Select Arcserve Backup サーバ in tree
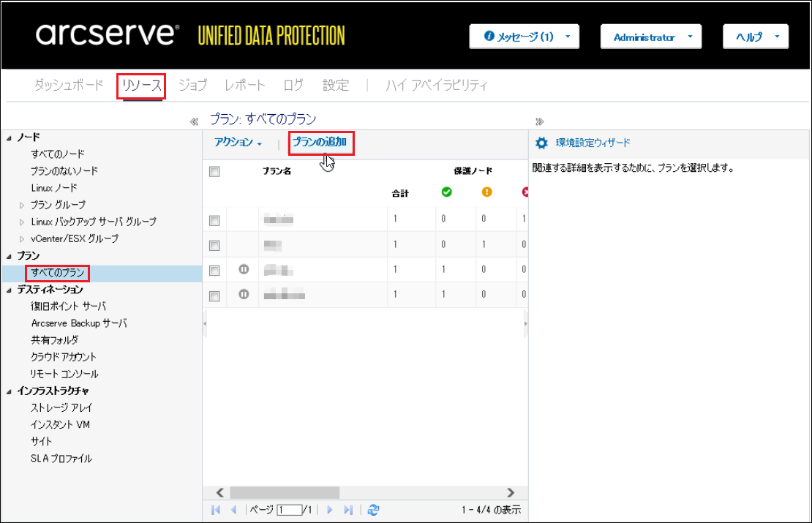Image resolution: width=812 pixels, height=523 pixels. (79, 323)
